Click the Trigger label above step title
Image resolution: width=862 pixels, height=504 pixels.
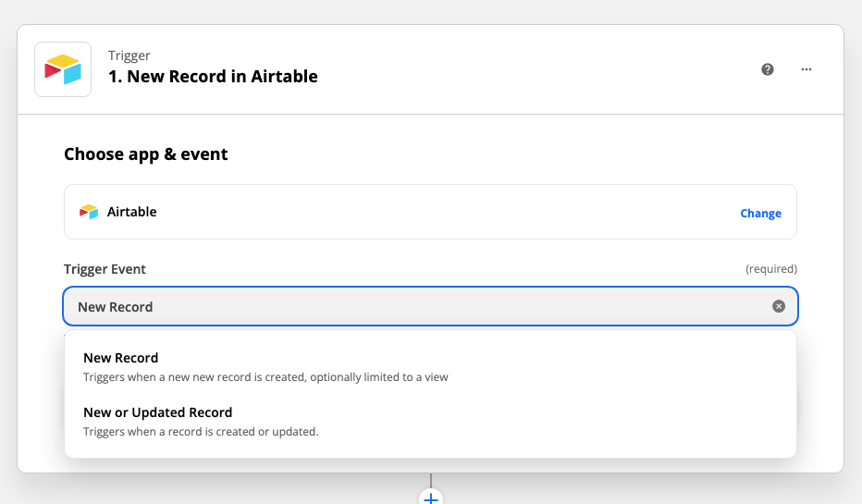click(129, 55)
